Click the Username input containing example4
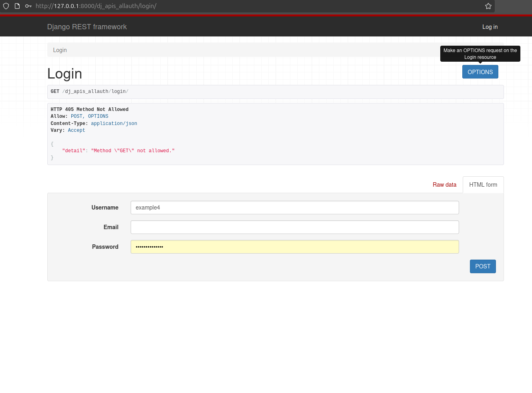The image size is (532, 393). pyautogui.click(x=295, y=208)
